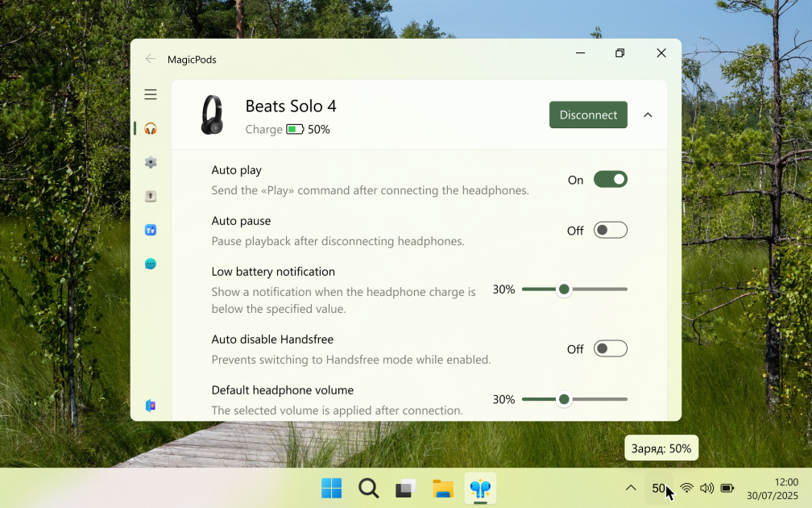This screenshot has width=812, height=508.
Task: Click the MagicPods taskbar icon
Action: click(480, 488)
